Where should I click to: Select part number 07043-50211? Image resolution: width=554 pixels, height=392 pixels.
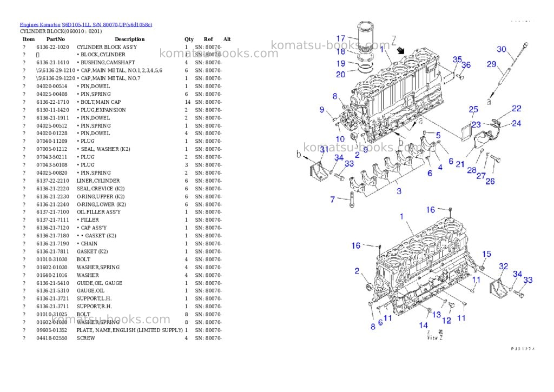(51, 157)
